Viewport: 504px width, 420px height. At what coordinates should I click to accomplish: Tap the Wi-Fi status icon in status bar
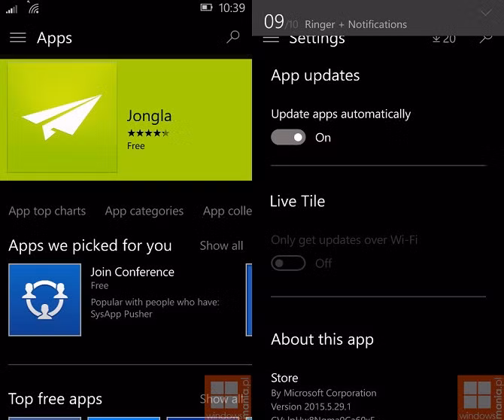[34, 9]
